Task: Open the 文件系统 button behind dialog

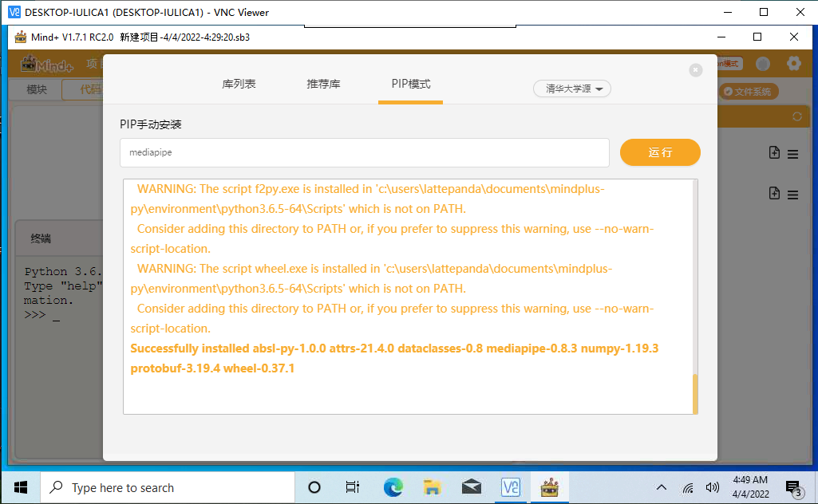Action: pos(749,92)
